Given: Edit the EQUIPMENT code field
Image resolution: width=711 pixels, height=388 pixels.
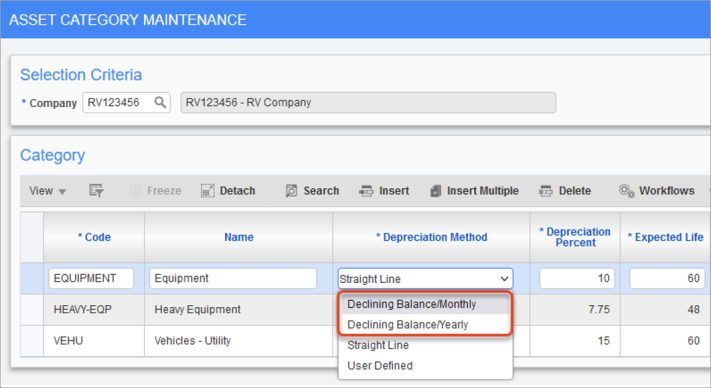Looking at the screenshot, I should point(91,278).
